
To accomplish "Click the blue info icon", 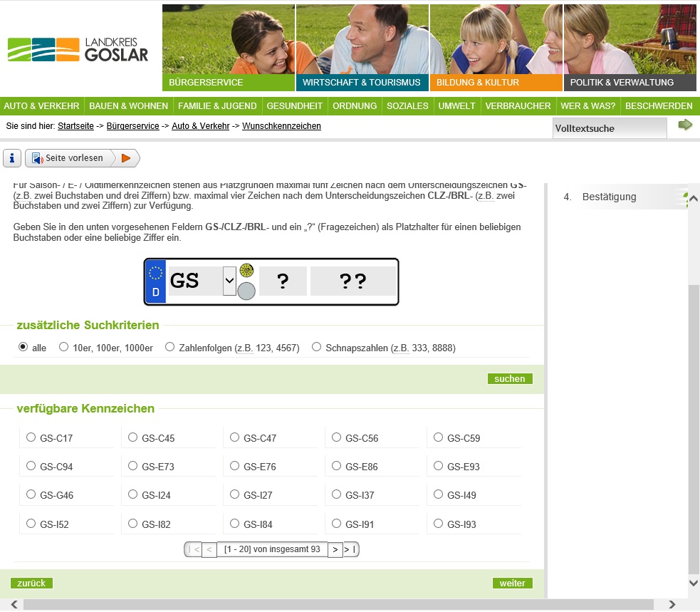I will tap(11, 157).
